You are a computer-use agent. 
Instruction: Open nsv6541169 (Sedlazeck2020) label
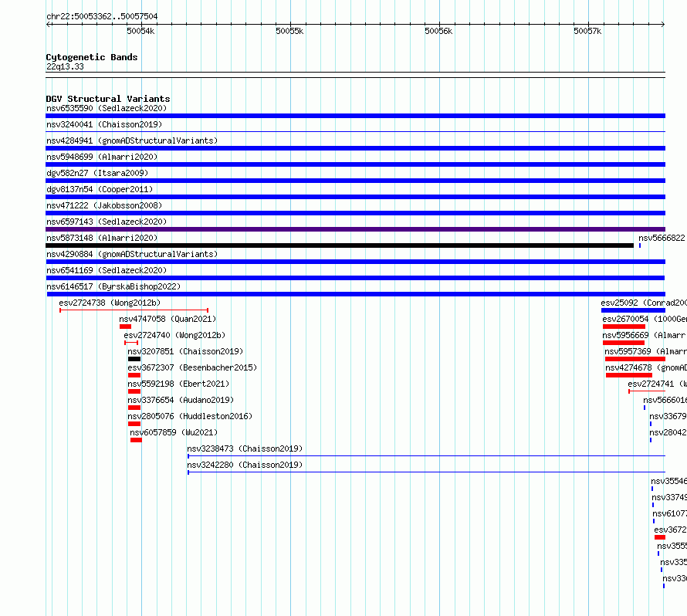(x=107, y=270)
